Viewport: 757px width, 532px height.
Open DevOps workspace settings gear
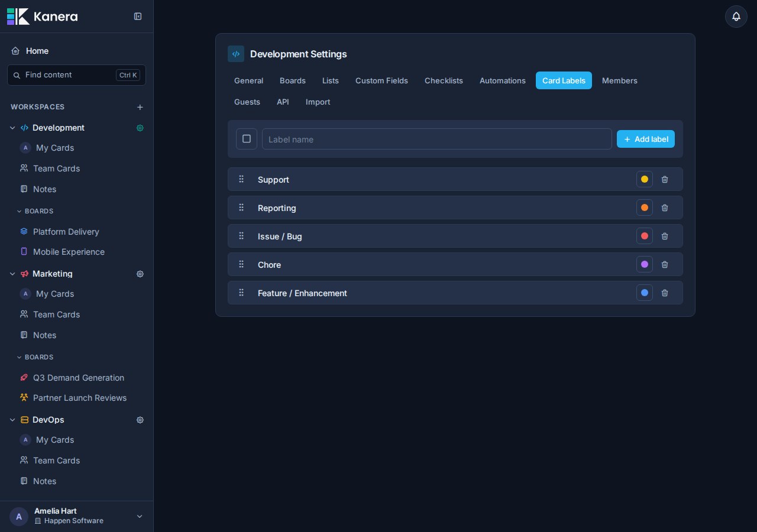140,420
